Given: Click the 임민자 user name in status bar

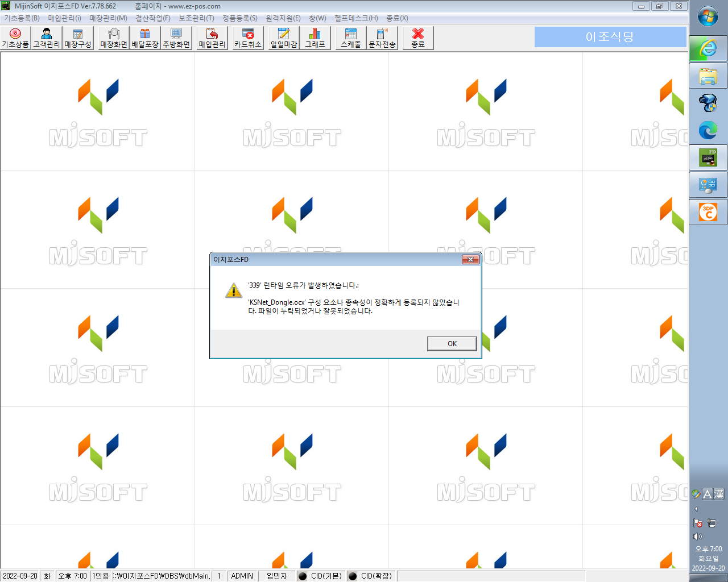Looking at the screenshot, I should coord(277,576).
